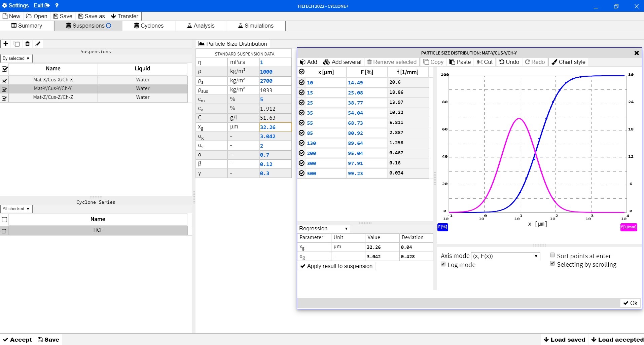The width and height of the screenshot is (644, 345).
Task: Toggle selection for the x=25 row
Action: [301, 103]
